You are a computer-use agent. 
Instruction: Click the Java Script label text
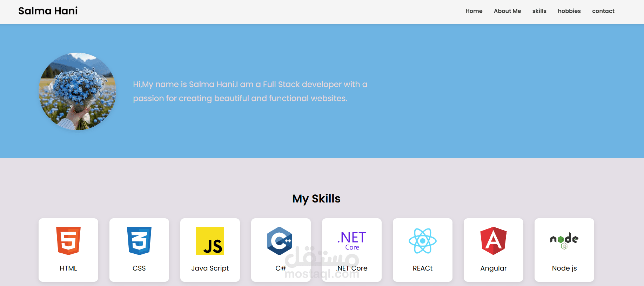point(210,268)
